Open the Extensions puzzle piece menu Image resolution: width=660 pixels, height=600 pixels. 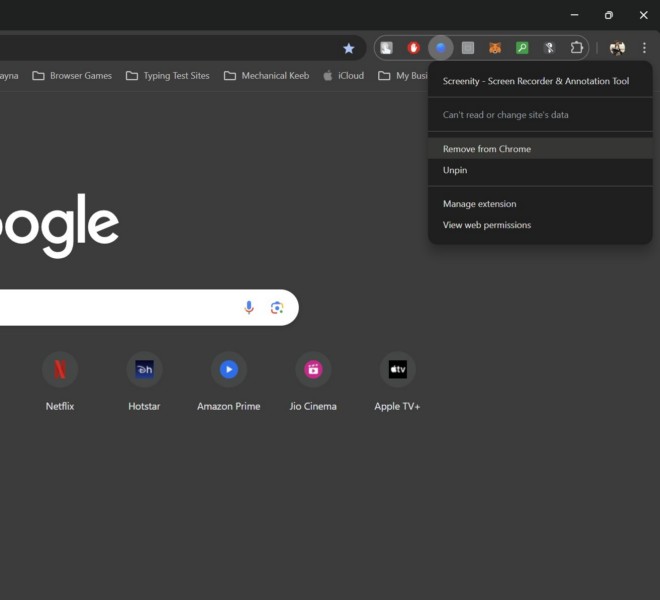click(x=577, y=48)
